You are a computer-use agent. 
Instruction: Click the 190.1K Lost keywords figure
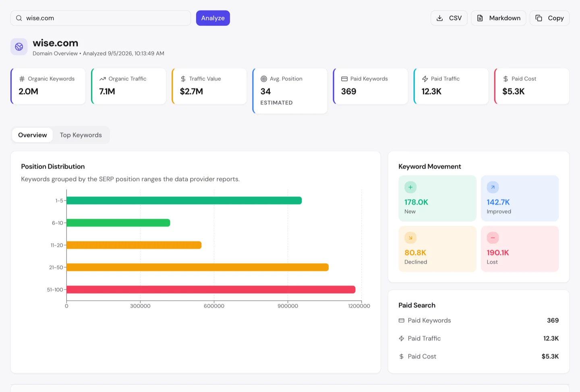click(x=498, y=253)
